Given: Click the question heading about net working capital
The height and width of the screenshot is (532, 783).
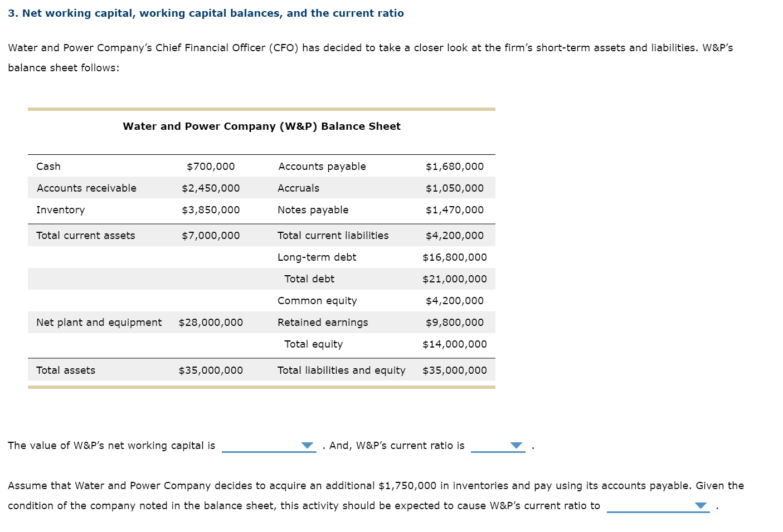Looking at the screenshot, I should tap(206, 12).
